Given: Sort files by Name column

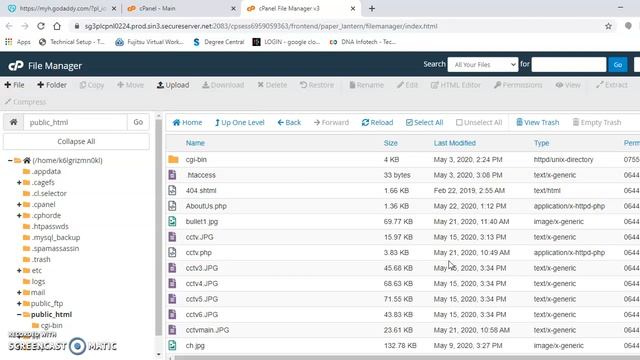Looking at the screenshot, I should pos(195,143).
